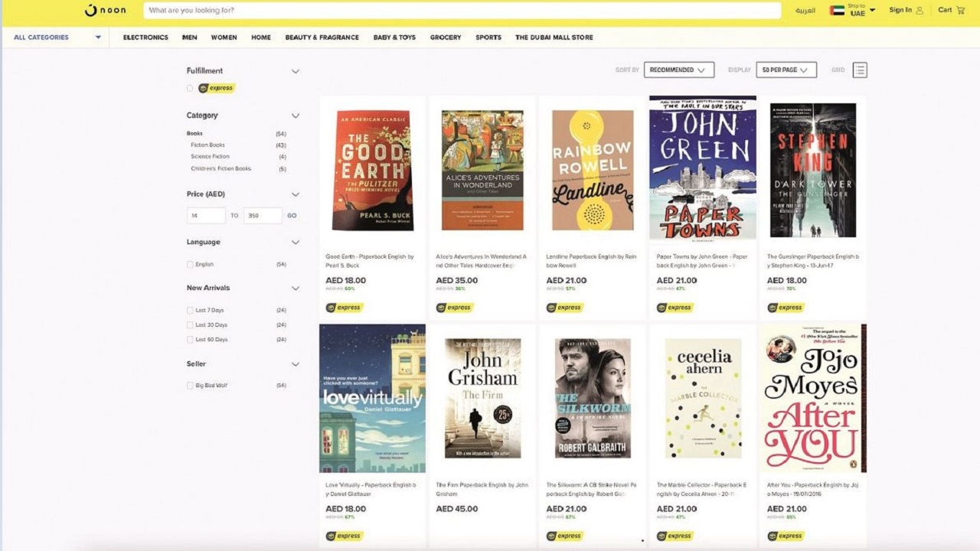Tick the Last 7 Days checkbox
The image size is (980, 551).
point(190,311)
